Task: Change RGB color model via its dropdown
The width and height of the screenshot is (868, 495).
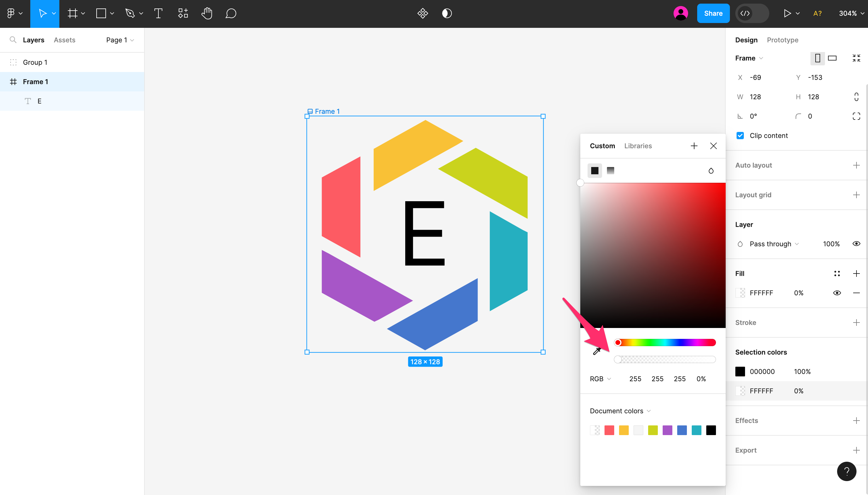Action: (x=600, y=379)
